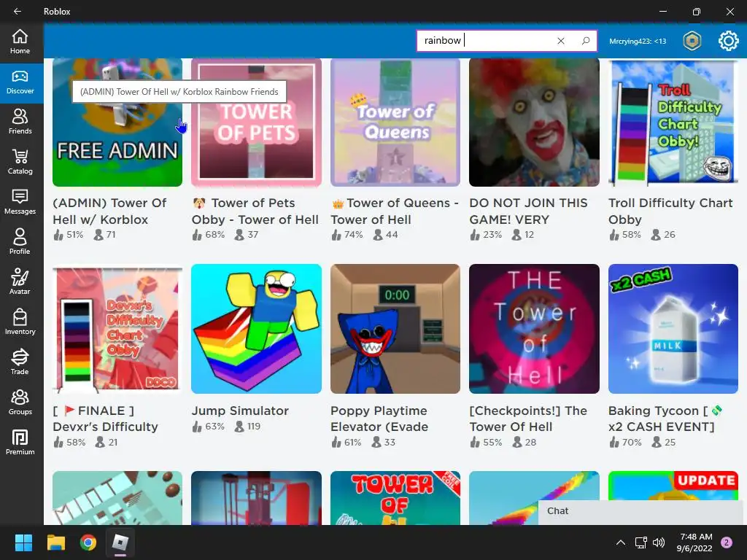Open the clown DO NOT JOIN game thumbnail

pos(534,122)
